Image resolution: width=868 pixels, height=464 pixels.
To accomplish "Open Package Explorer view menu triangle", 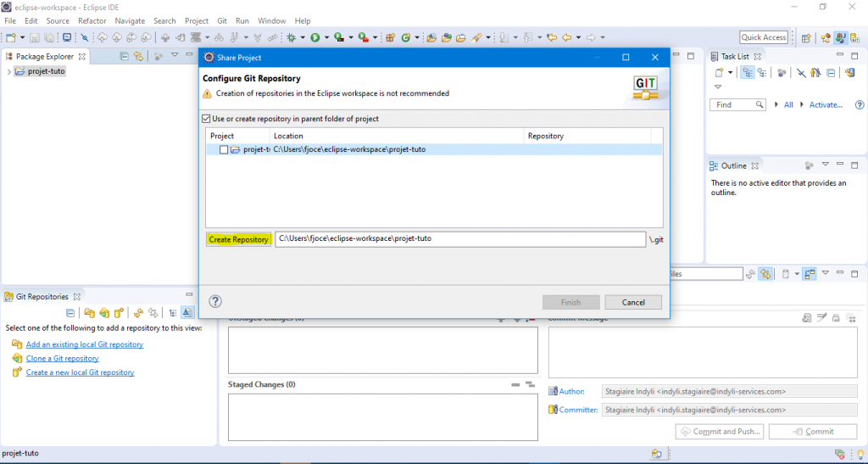I will [x=175, y=55].
